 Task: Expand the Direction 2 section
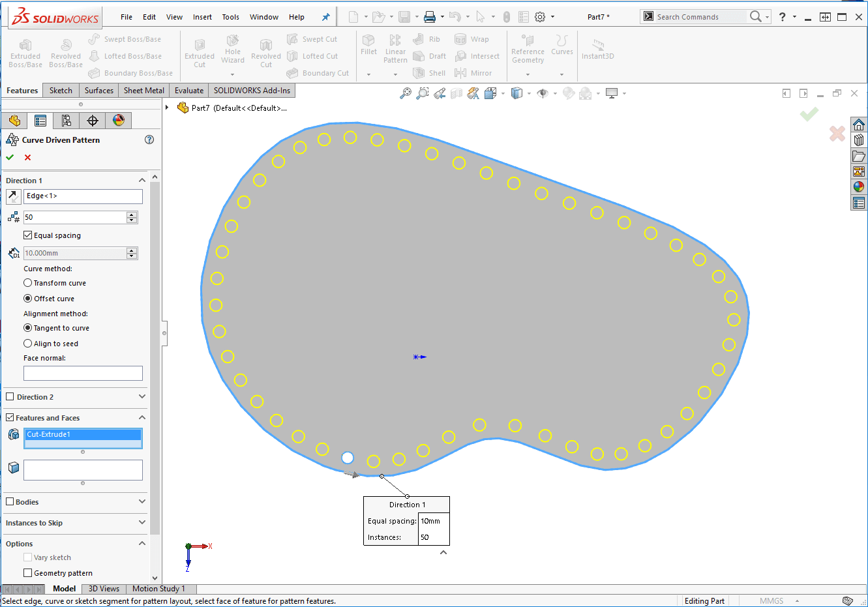click(142, 397)
